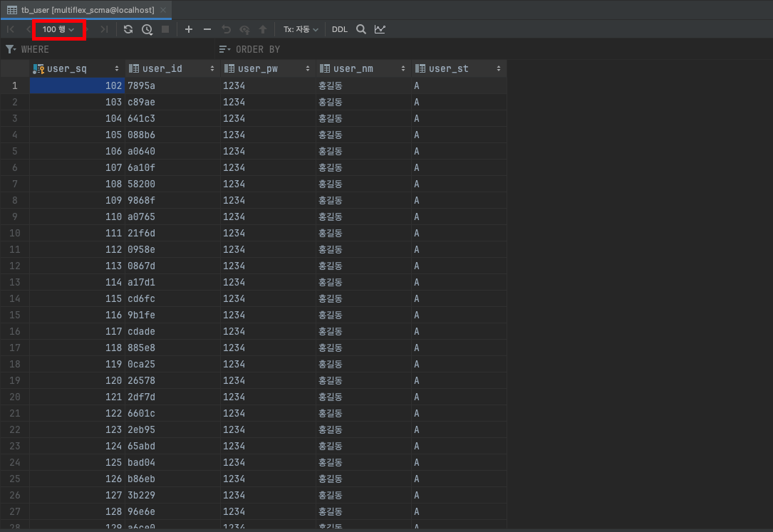Select the user_id cell 0958e
The width and height of the screenshot is (773, 532).
coord(172,249)
